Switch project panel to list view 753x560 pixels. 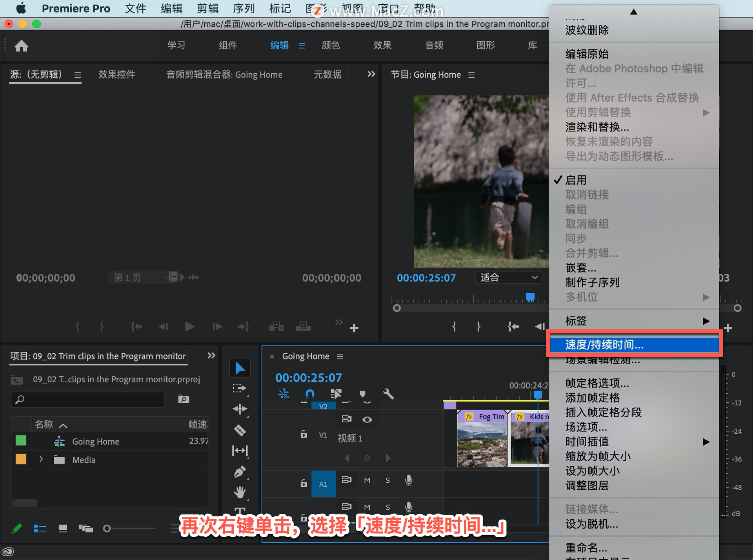[40, 529]
